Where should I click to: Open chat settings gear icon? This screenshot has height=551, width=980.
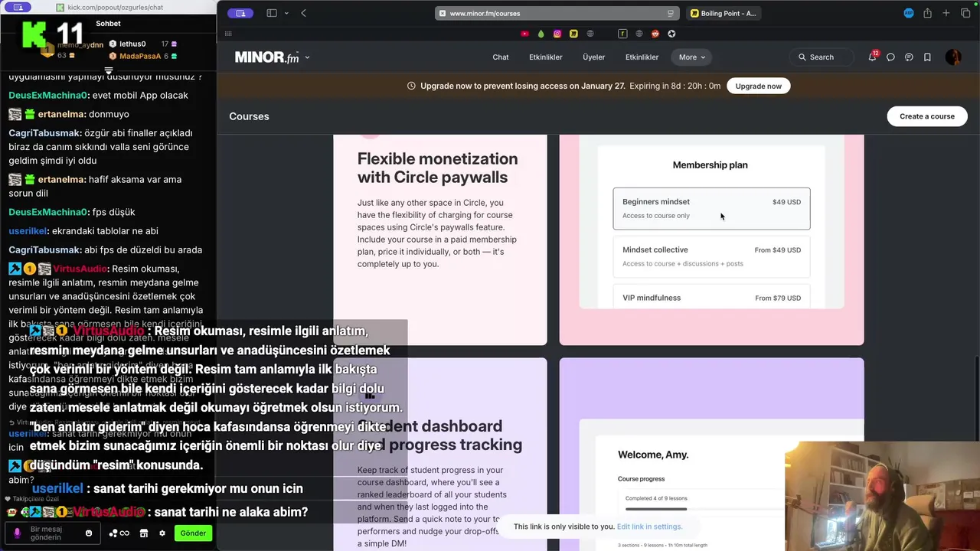coord(162,533)
